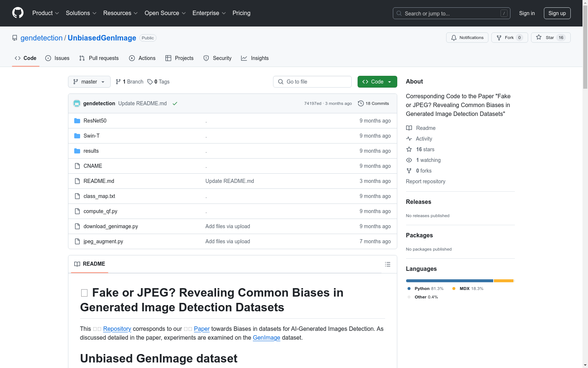This screenshot has height=368, width=588.
Task: Click the tag icon beside 0 Tags
Action: pyautogui.click(x=150, y=82)
